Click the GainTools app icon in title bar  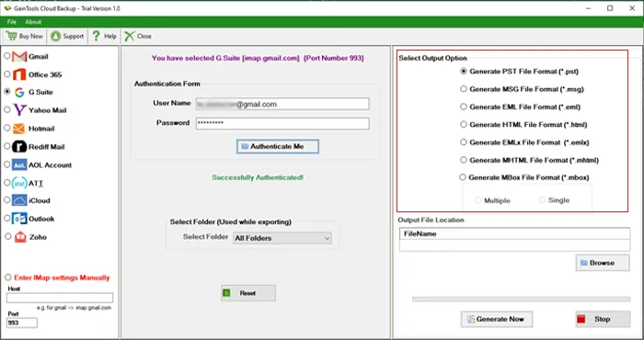7,7
